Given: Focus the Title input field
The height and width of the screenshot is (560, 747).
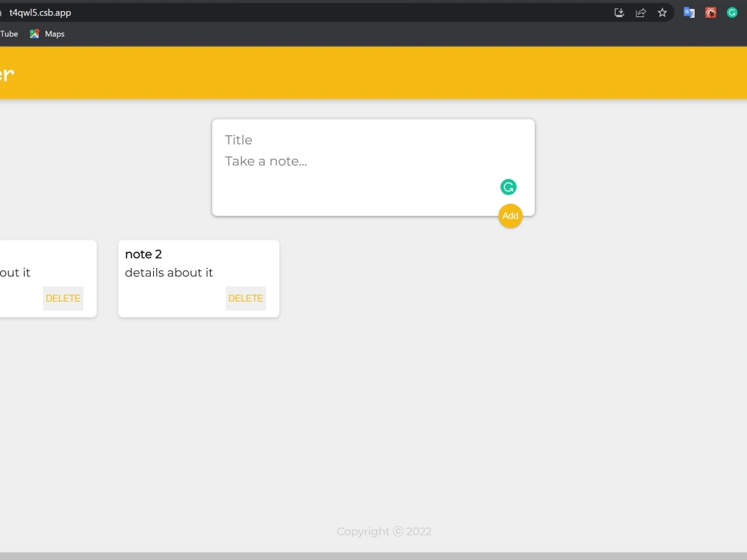Looking at the screenshot, I should [x=373, y=140].
